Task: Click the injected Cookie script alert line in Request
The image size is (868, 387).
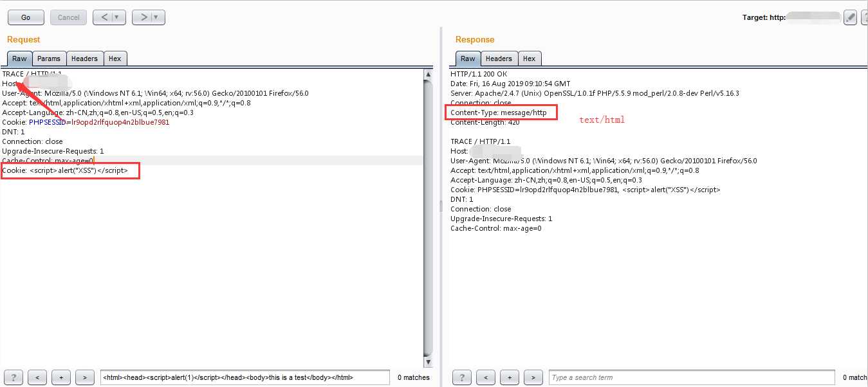Action: [x=65, y=170]
